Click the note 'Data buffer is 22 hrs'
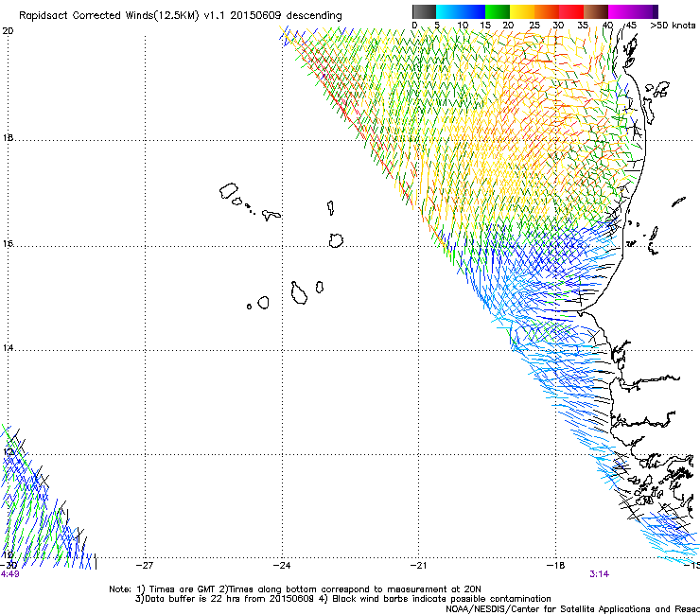This screenshot has height=615, width=700. [193, 599]
